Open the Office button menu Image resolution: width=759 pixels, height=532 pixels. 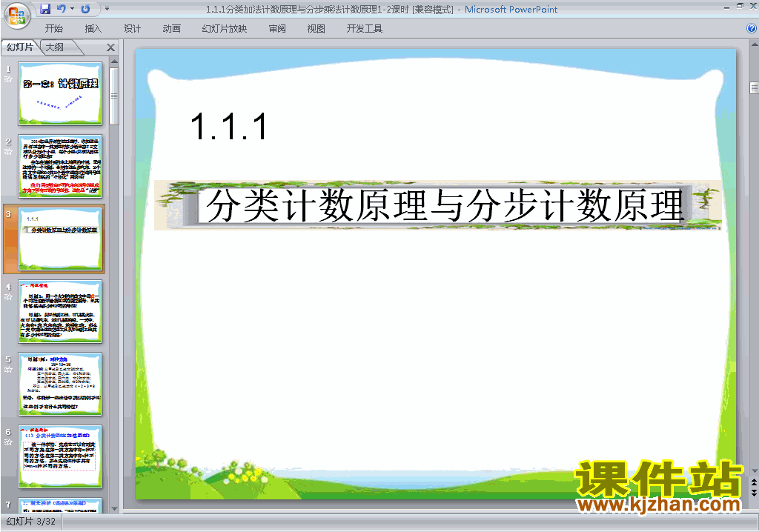point(18,16)
